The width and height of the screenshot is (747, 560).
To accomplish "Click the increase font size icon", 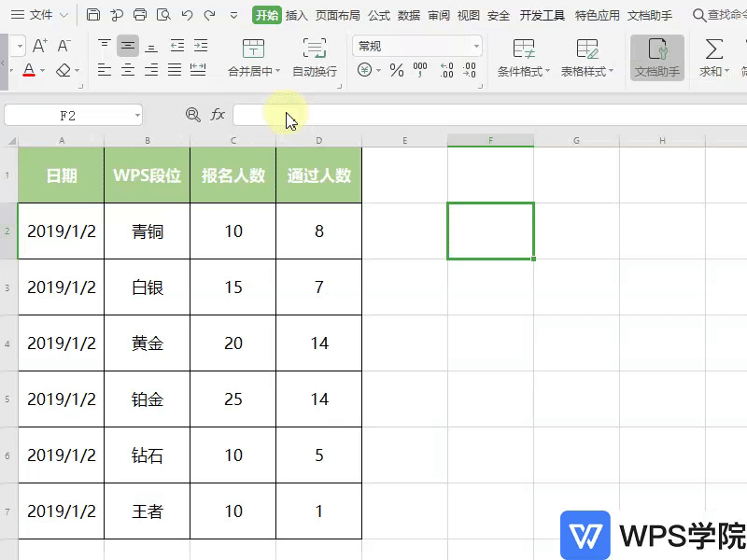I will tap(39, 46).
